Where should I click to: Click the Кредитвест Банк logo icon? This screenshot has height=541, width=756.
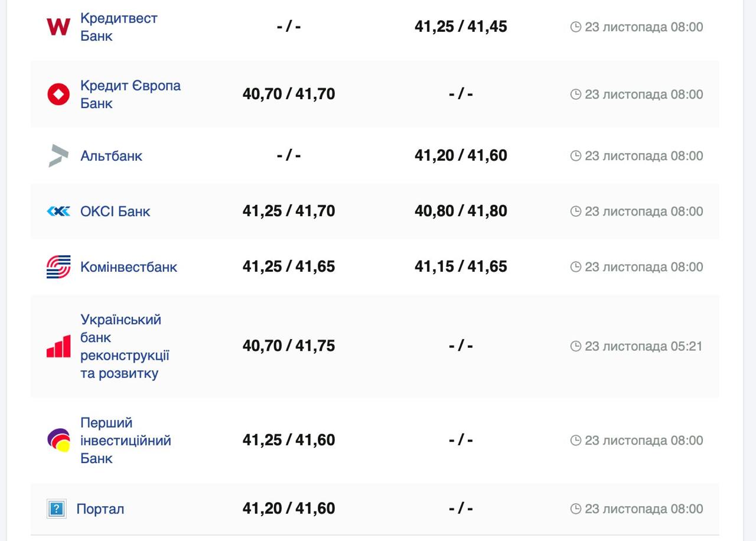pyautogui.click(x=58, y=27)
